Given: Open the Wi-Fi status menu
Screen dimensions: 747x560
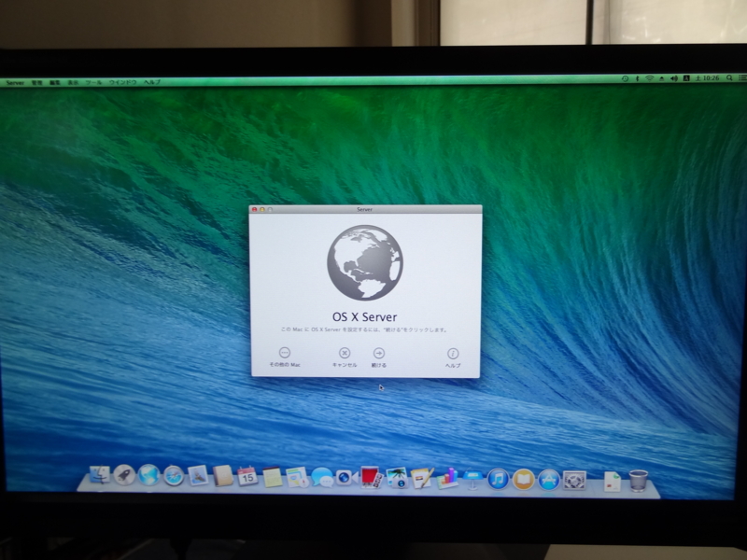Looking at the screenshot, I should click(649, 78).
